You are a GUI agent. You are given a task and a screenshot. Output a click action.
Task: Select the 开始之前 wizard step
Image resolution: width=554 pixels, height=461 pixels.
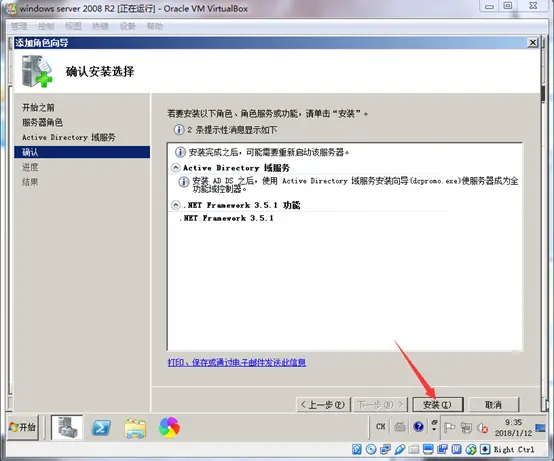38,107
